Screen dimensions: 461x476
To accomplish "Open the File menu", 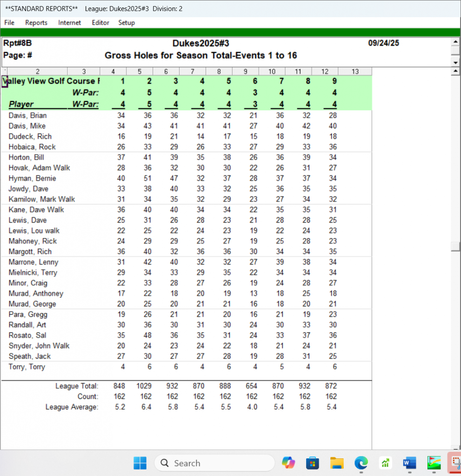I will [9, 23].
